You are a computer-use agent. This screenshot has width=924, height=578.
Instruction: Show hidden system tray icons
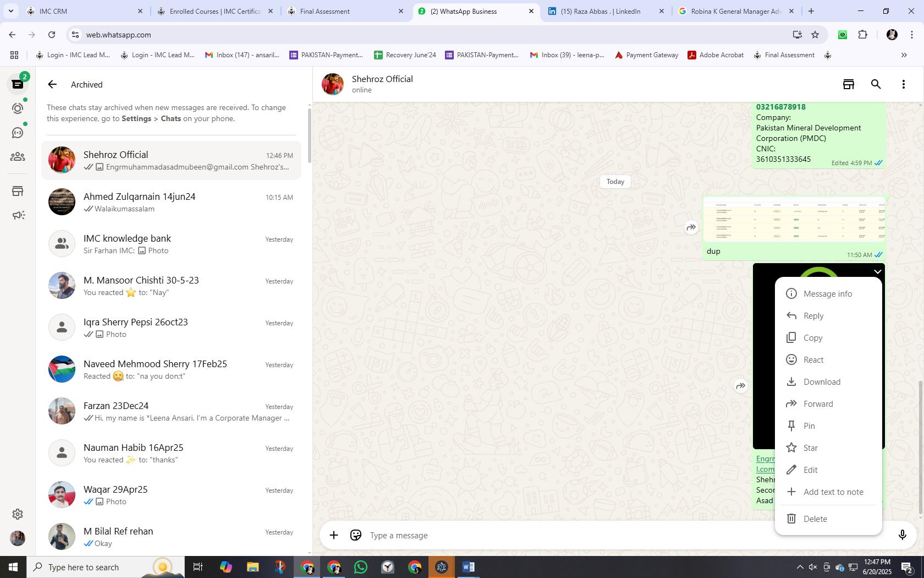point(800,567)
